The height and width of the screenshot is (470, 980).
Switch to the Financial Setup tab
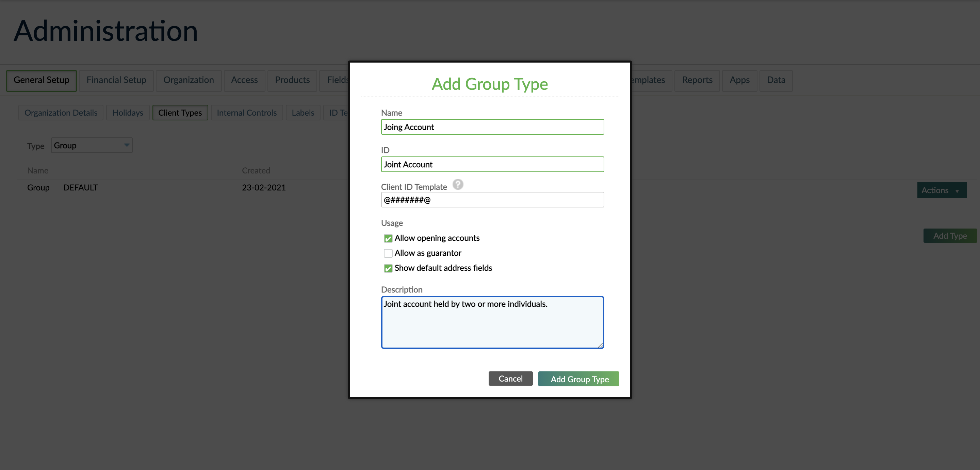[x=116, y=80]
